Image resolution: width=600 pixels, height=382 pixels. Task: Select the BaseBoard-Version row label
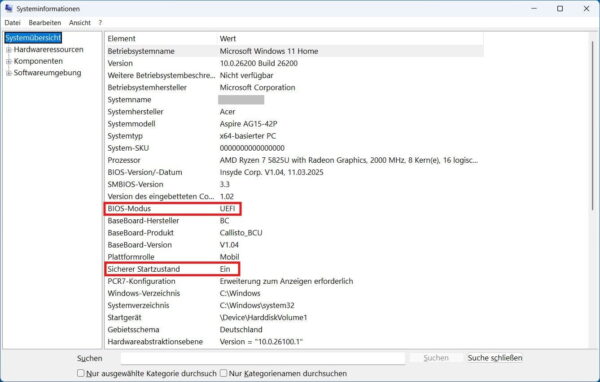tap(140, 245)
